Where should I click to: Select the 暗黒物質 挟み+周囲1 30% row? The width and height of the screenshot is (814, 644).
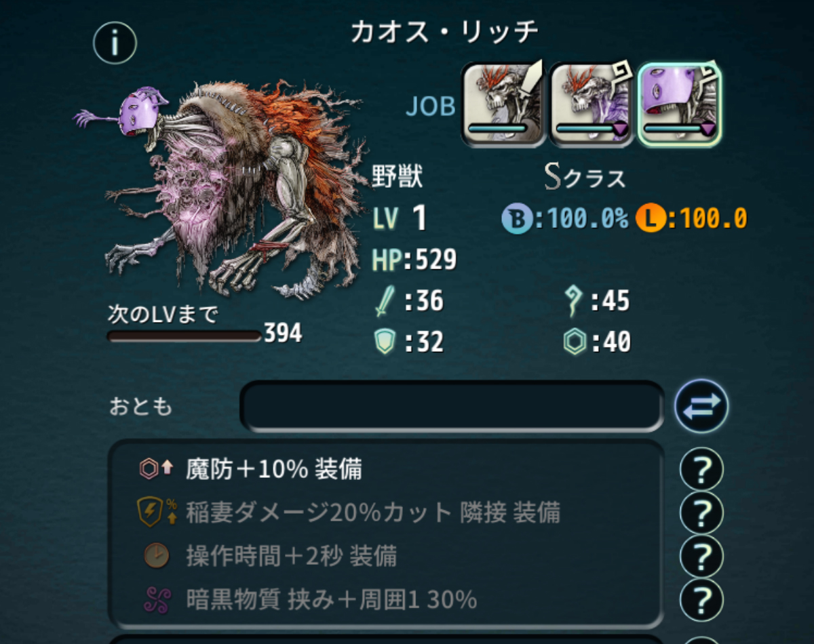tap(385, 599)
